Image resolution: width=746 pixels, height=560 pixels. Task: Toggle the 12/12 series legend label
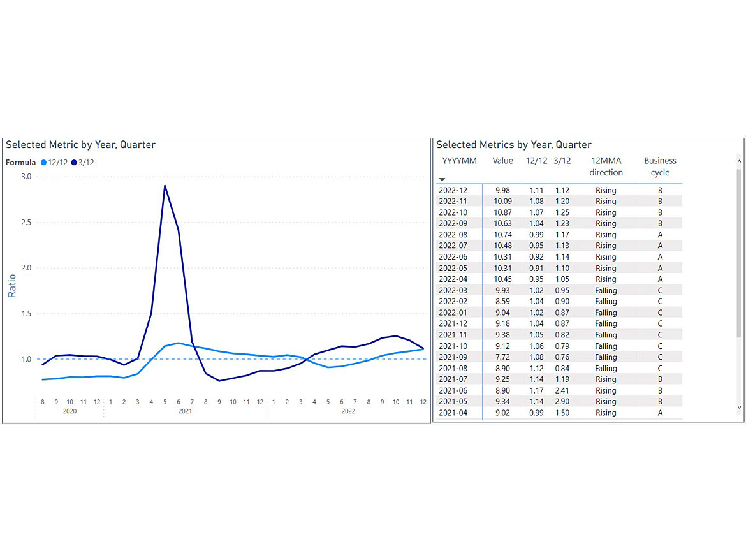click(x=58, y=163)
